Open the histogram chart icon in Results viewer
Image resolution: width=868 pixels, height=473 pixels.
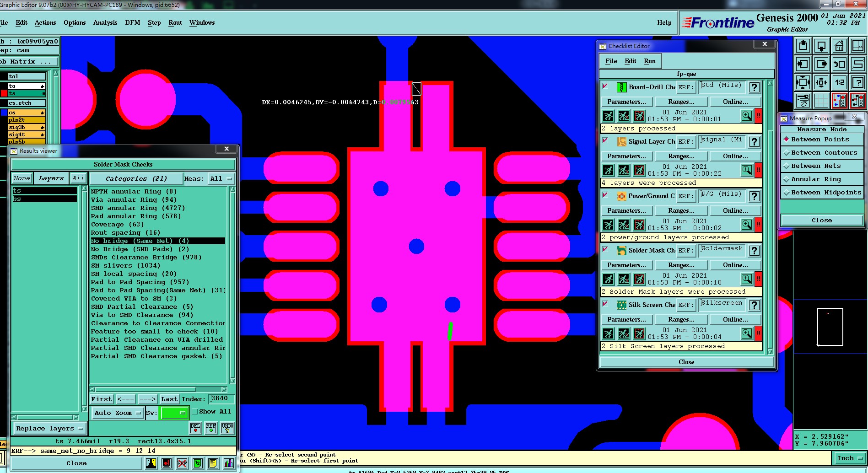pos(229,463)
